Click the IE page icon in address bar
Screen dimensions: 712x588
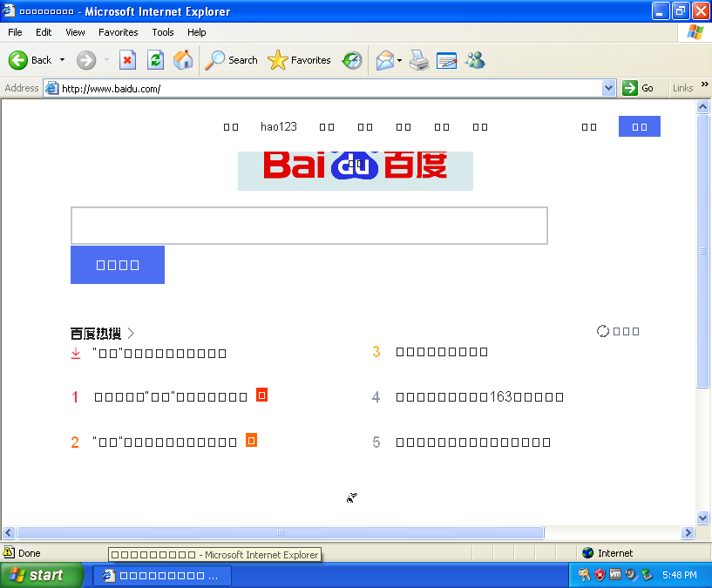(51, 88)
